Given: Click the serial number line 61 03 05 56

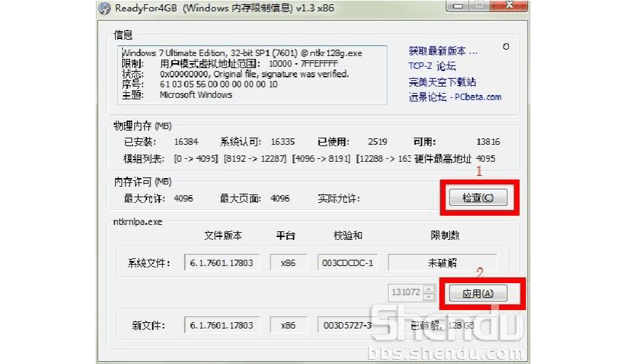Looking at the screenshot, I should pyautogui.click(x=219, y=84).
